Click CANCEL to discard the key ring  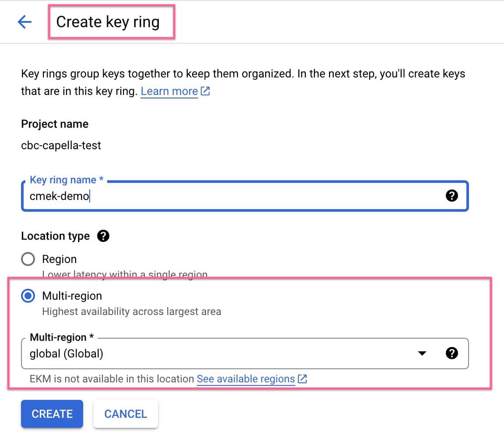(x=126, y=413)
